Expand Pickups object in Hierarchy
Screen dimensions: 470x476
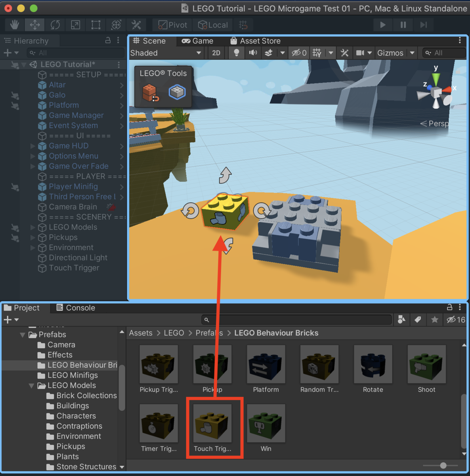coord(33,238)
